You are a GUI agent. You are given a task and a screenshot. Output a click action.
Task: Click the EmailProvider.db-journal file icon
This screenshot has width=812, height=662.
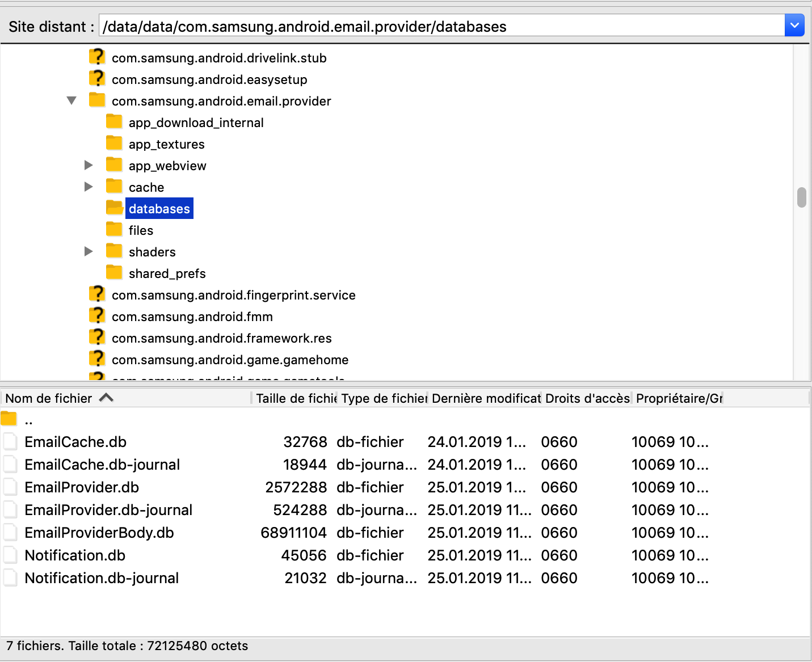10,509
